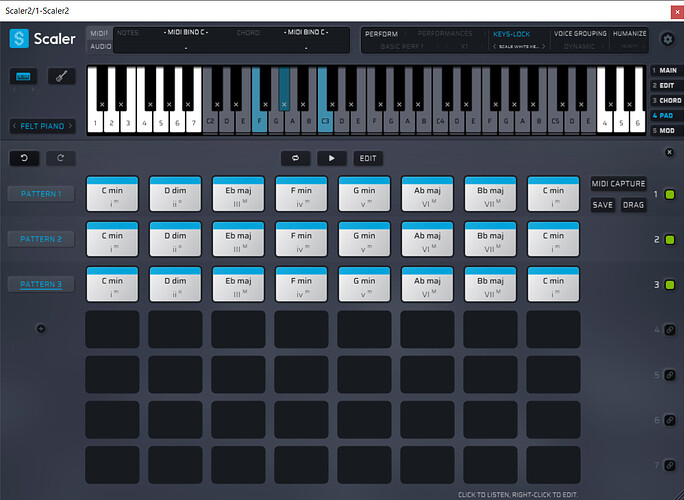Click white key 1 at keyboard left
Screen dimensions: 684x500
pos(95,122)
